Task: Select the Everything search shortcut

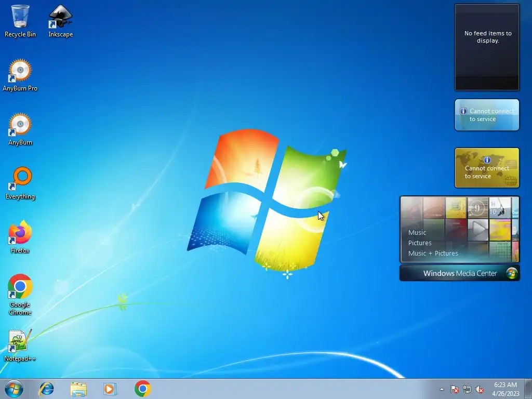Action: (20, 183)
